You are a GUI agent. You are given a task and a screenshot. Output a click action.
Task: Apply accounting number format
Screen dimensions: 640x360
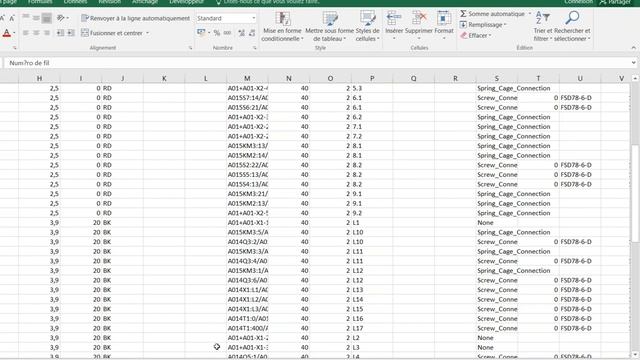(201, 33)
